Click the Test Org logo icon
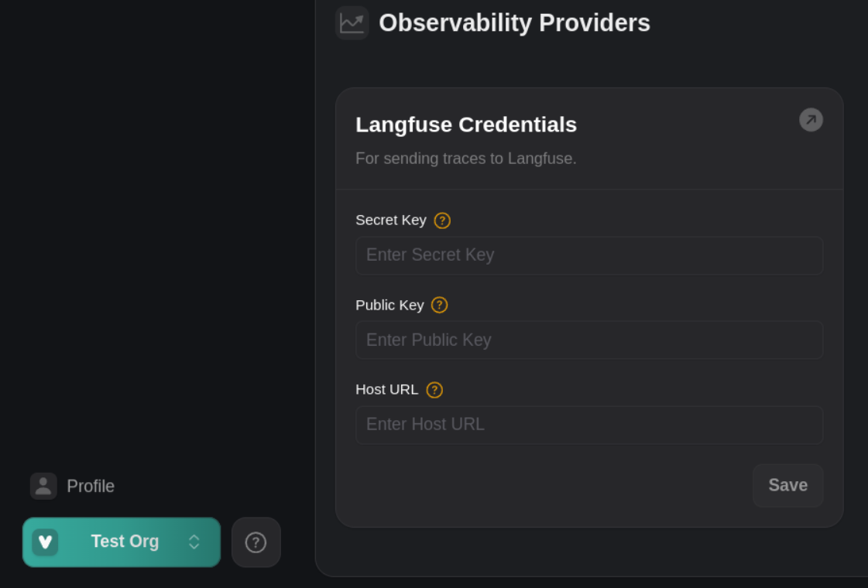The width and height of the screenshot is (868, 588). pos(45,542)
